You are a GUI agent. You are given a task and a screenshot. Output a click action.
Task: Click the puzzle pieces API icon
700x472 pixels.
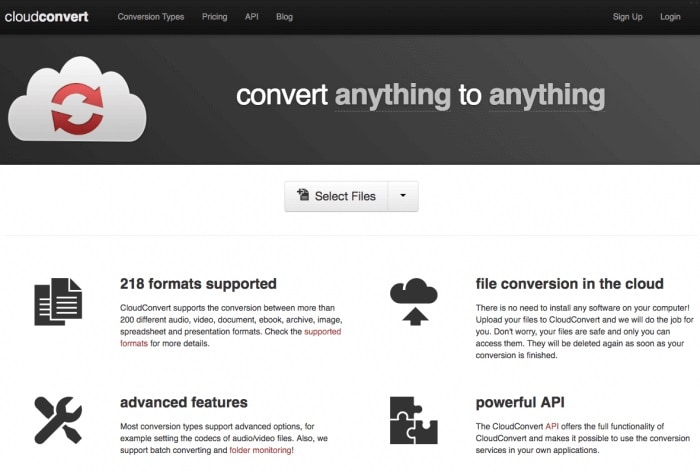coord(413,420)
